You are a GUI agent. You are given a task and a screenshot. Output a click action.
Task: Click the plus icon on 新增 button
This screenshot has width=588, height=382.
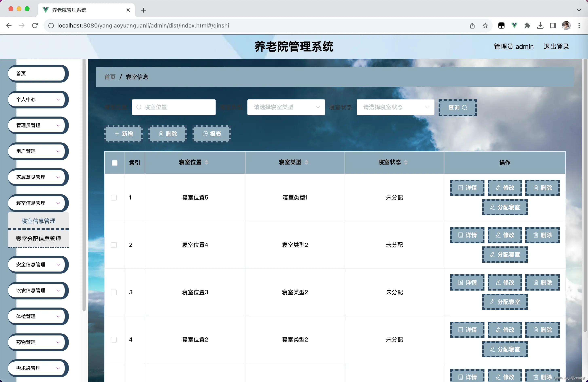pos(117,134)
